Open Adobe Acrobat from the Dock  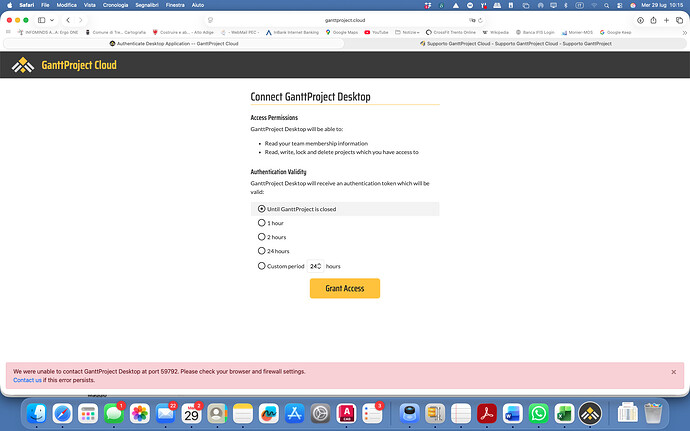[487, 413]
